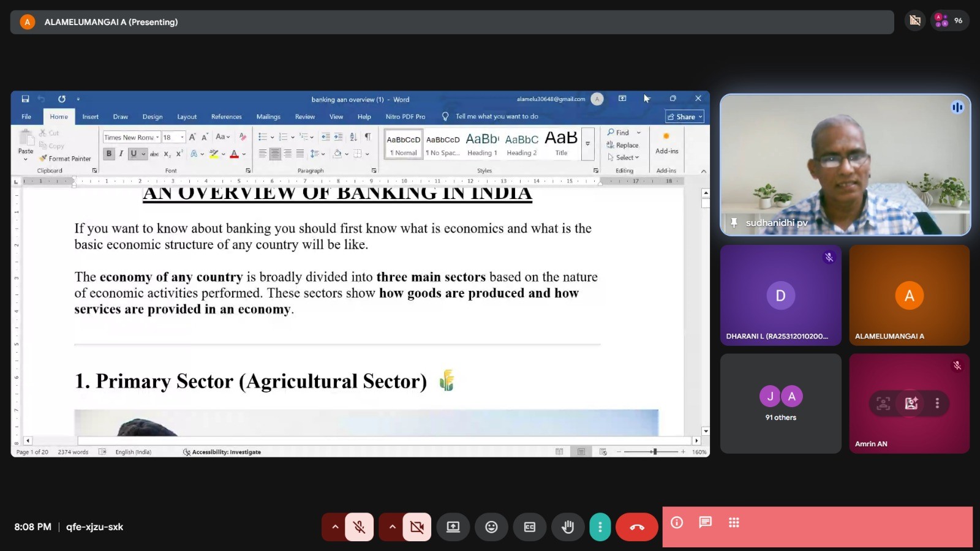
Task: Toggle Underline formatting button
Action: 133,154
